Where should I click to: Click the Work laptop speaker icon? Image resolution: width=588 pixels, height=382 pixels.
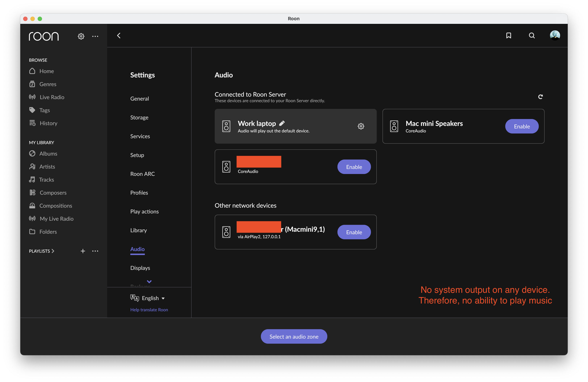pyautogui.click(x=226, y=126)
